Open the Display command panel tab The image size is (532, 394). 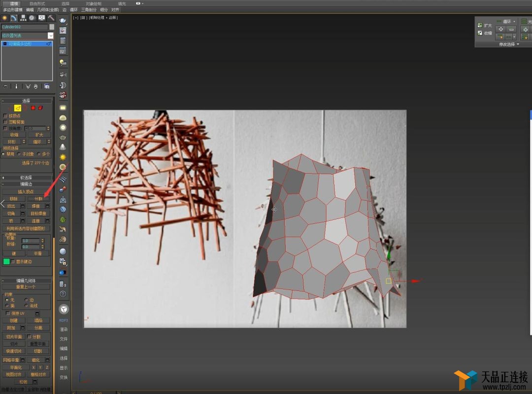coord(41,18)
